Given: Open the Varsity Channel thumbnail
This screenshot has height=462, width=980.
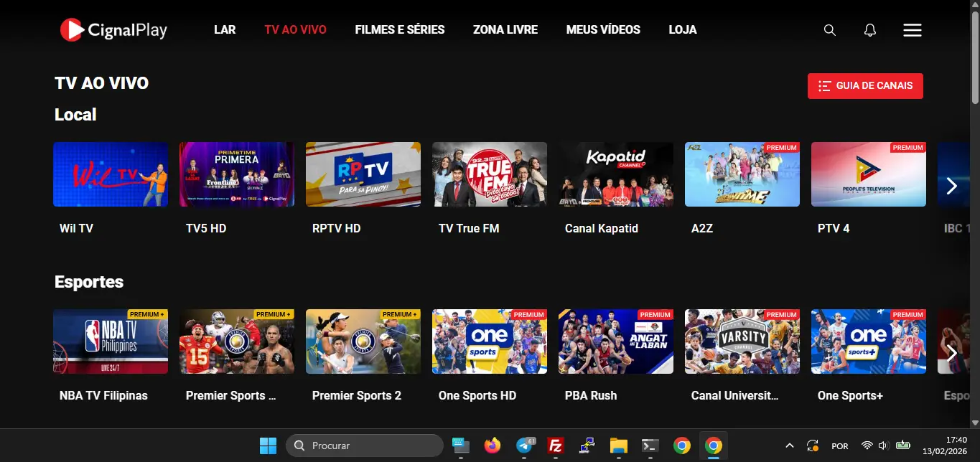Looking at the screenshot, I should (742, 341).
